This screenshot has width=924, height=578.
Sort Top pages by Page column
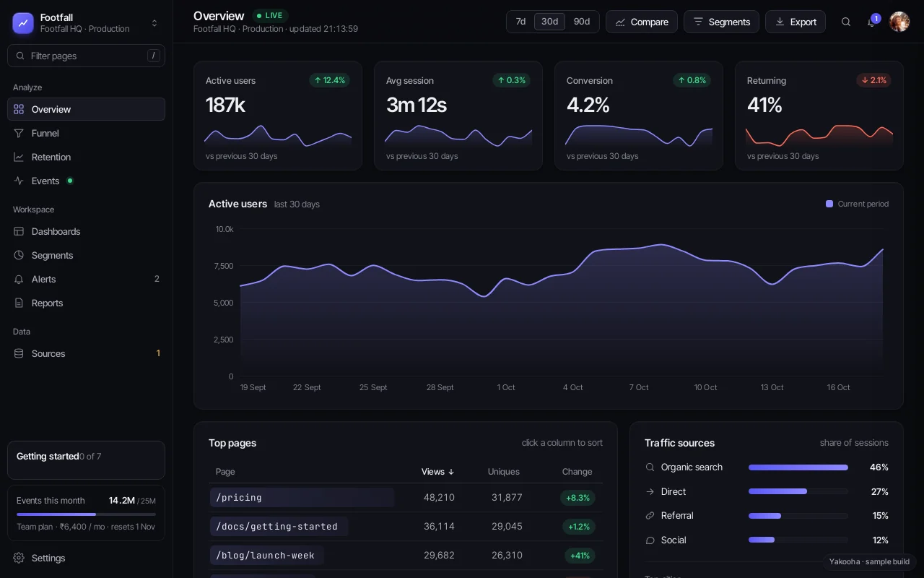pyautogui.click(x=225, y=472)
